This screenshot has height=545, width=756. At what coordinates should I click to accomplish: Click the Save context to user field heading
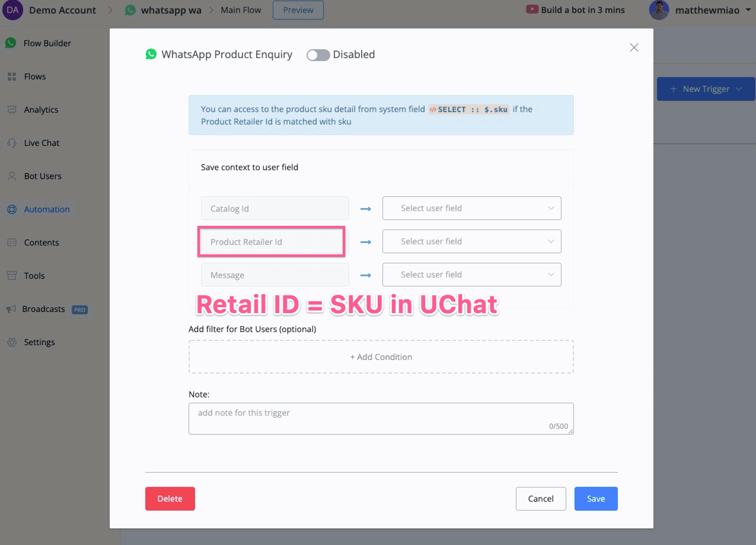[x=250, y=167]
